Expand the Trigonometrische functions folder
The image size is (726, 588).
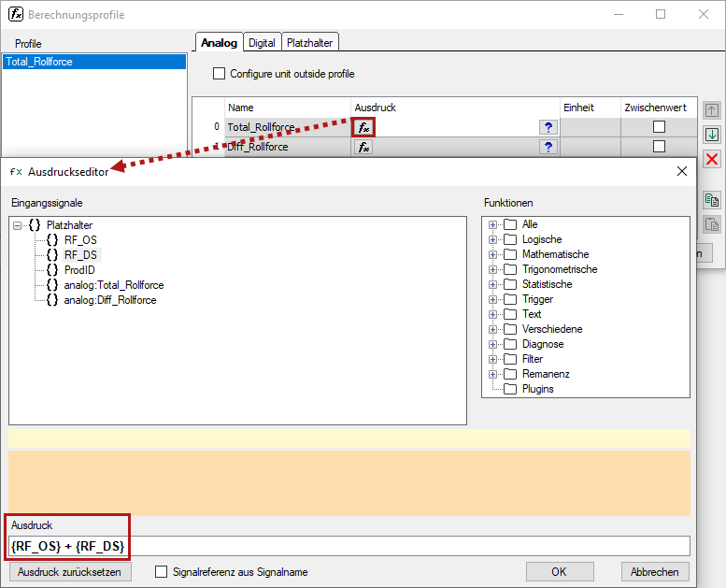tap(492, 269)
